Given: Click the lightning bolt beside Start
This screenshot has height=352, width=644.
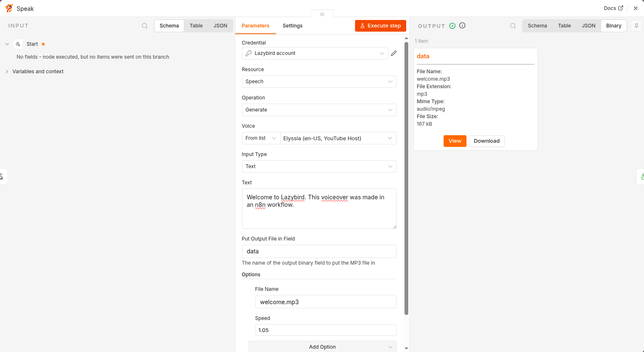Looking at the screenshot, I should tap(43, 44).
